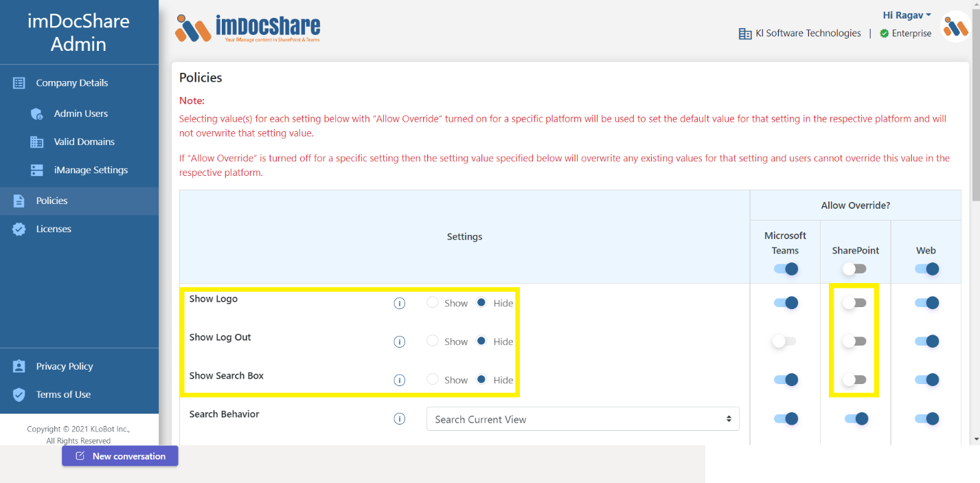Click the scrollbar down arrow
Viewport: 980px width, 483px height.
tap(975, 439)
